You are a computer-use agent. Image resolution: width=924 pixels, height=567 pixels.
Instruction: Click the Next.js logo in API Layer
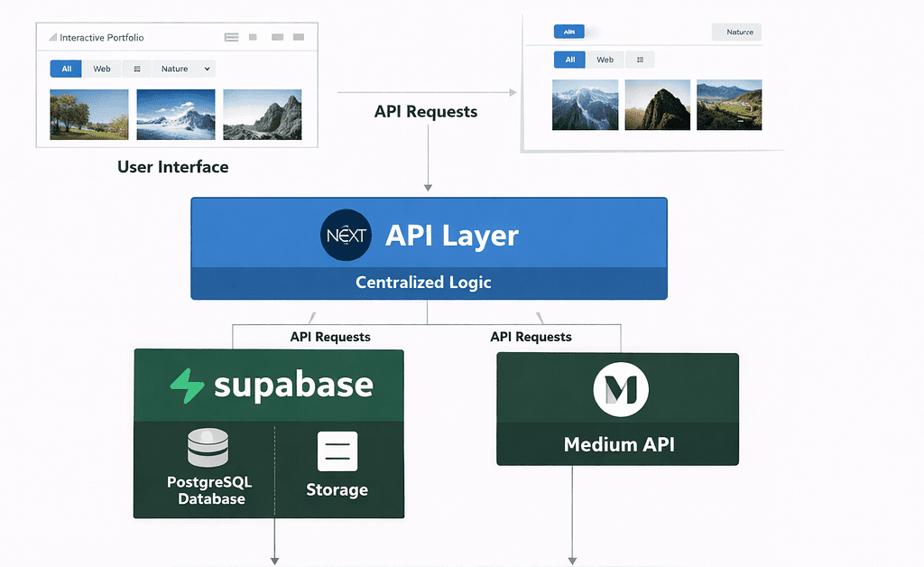346,236
